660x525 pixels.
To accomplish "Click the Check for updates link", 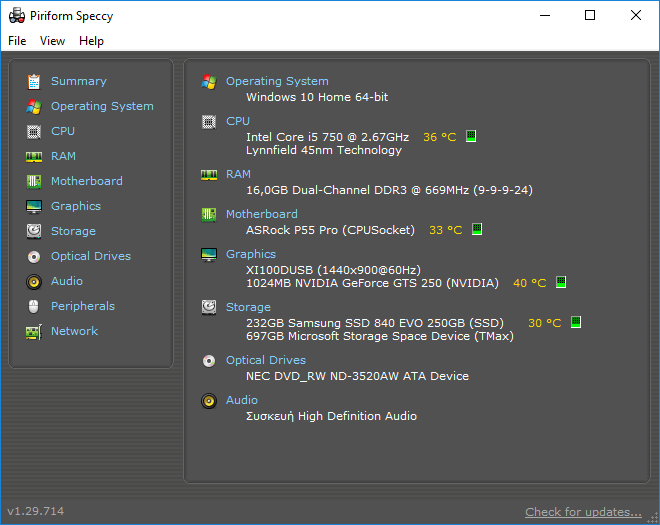I will tap(583, 512).
